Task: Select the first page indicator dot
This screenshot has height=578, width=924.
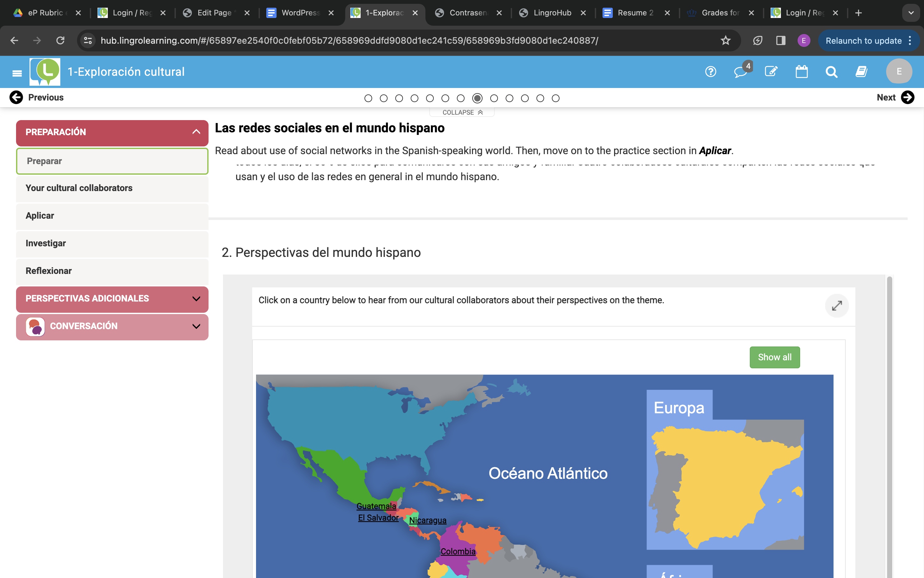Action: [x=368, y=99]
